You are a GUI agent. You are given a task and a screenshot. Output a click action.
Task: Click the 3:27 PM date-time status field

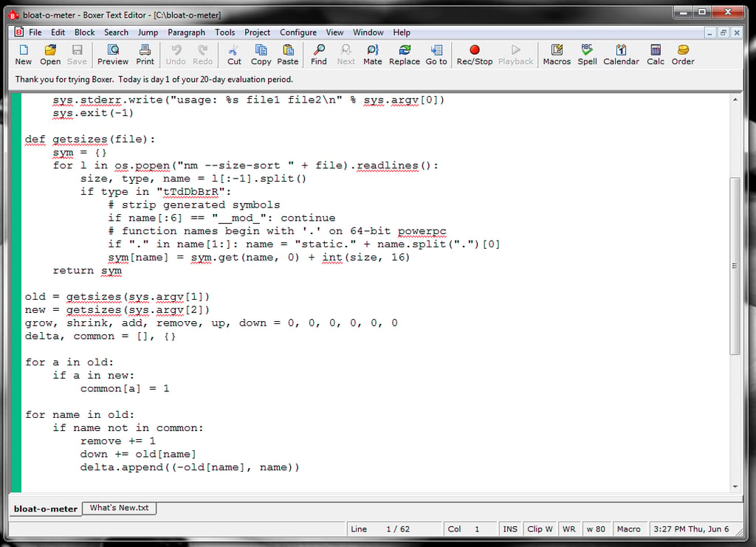tap(691, 529)
